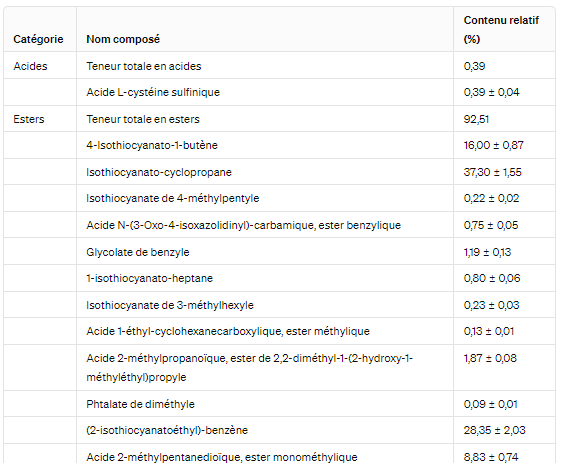Viewport: 562px width, 463px height.
Task: Click the Catégorie column header
Action: (38, 39)
